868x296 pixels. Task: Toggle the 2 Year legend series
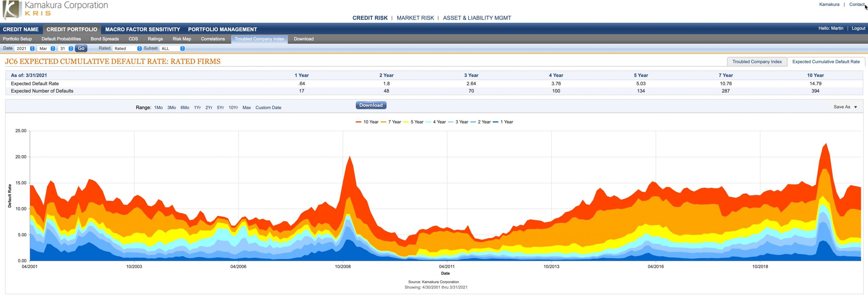point(480,122)
